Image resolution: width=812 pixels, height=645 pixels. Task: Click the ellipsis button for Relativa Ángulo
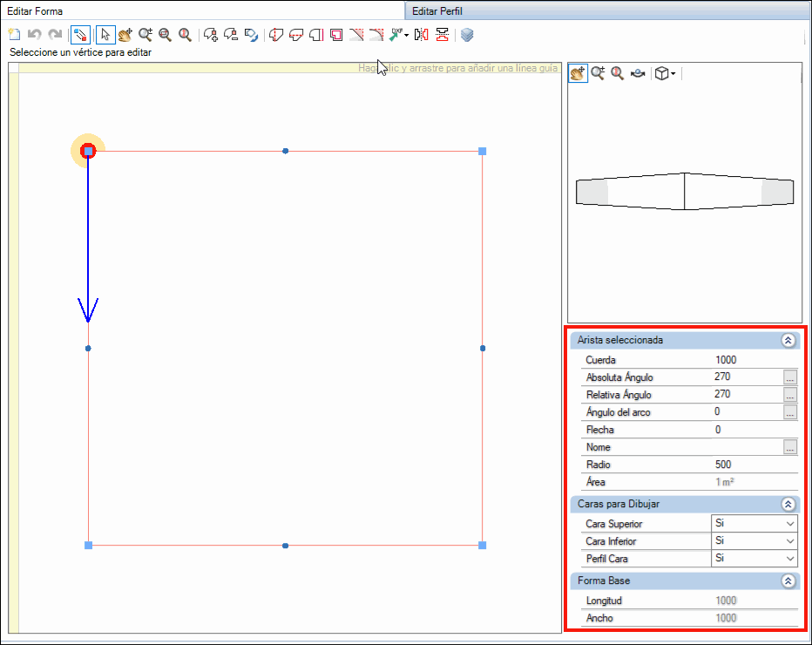tap(789, 395)
